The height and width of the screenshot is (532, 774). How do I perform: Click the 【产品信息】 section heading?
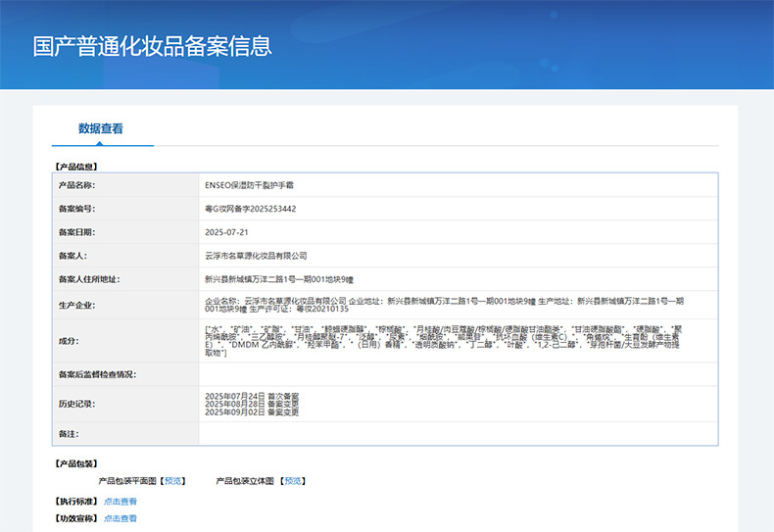point(75,167)
